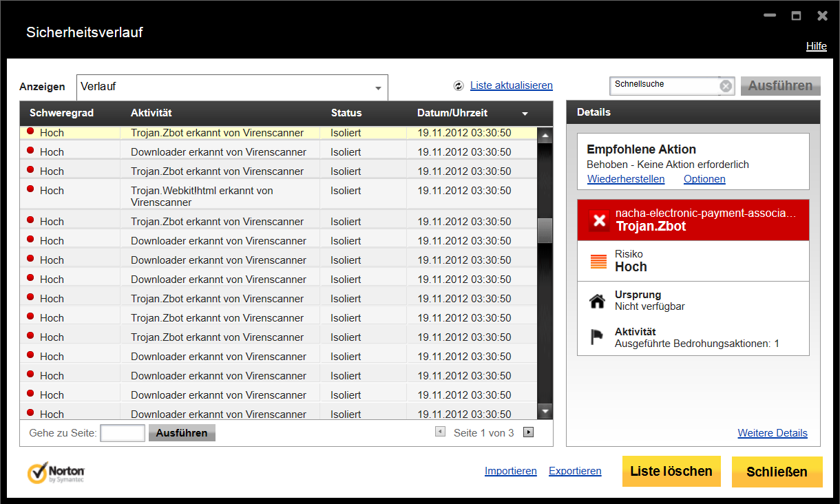Sort list by Schweregrad column header
This screenshot has width=840, height=504.
tap(61, 113)
